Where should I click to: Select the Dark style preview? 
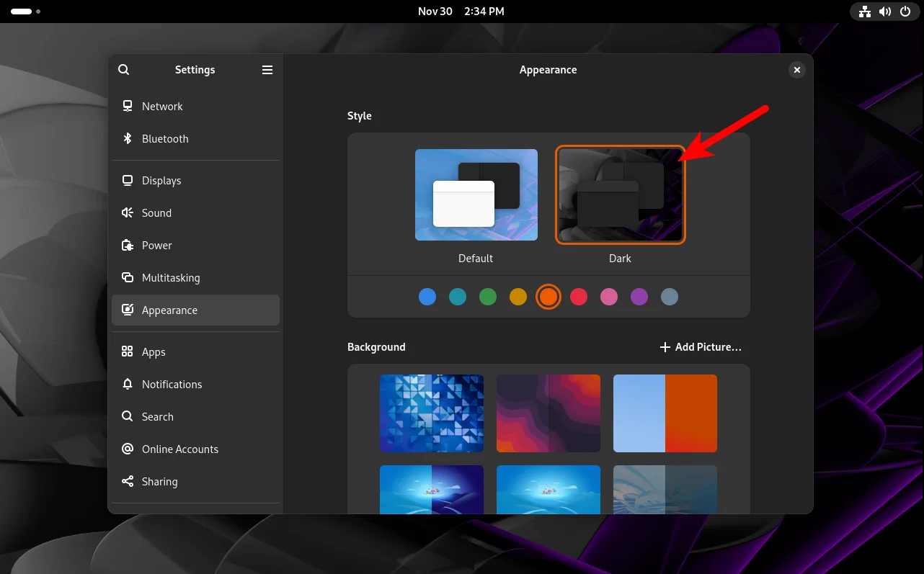tap(620, 195)
